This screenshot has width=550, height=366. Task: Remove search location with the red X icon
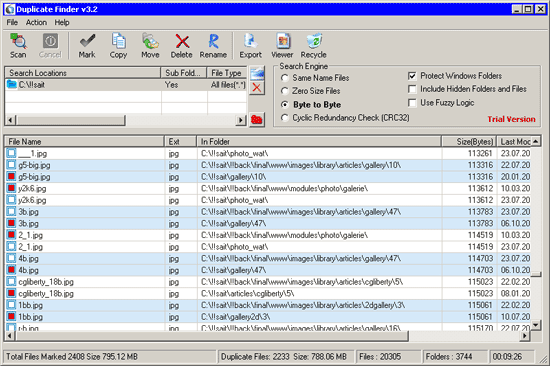tap(257, 88)
